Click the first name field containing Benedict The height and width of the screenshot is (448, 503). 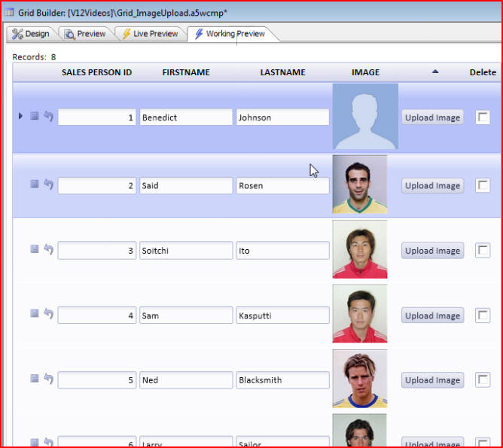186,117
